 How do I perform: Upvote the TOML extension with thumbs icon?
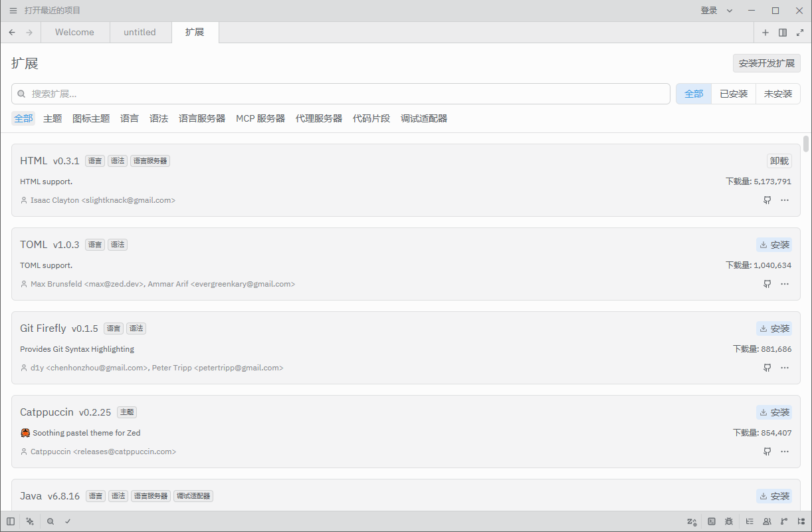(x=767, y=284)
